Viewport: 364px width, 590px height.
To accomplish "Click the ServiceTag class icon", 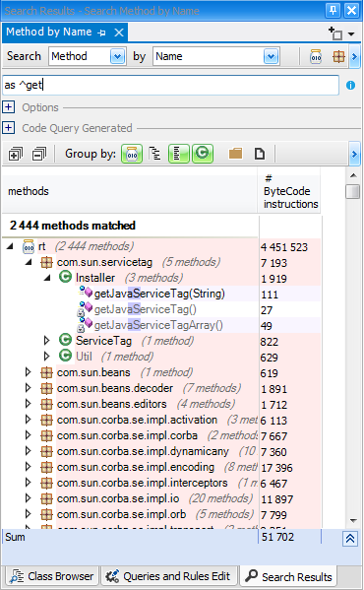I will pyautogui.click(x=65, y=340).
